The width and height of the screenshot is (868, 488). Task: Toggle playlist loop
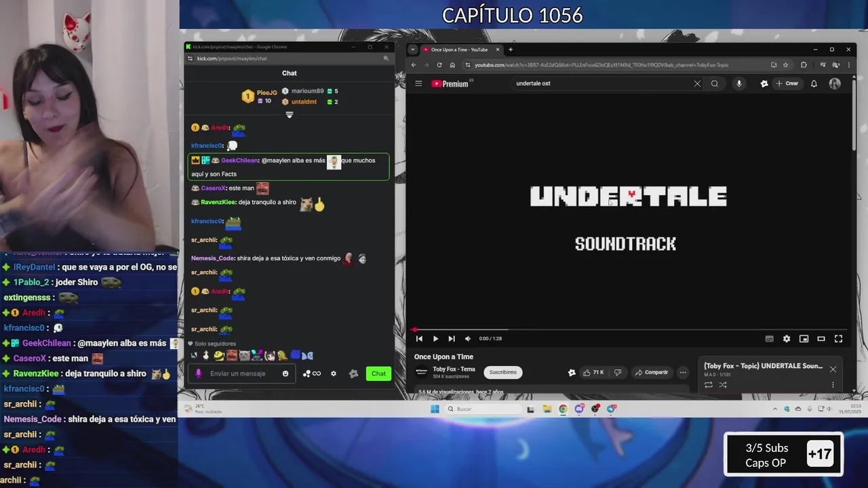pyautogui.click(x=708, y=385)
